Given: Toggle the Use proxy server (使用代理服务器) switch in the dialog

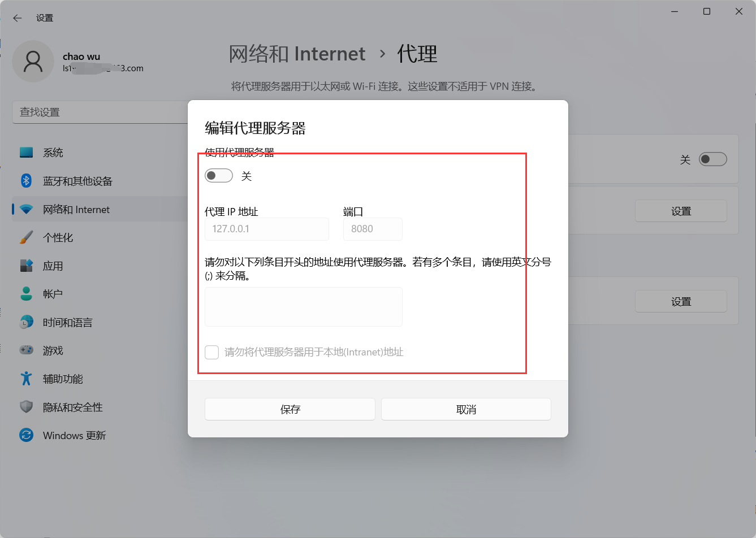Looking at the screenshot, I should point(219,176).
